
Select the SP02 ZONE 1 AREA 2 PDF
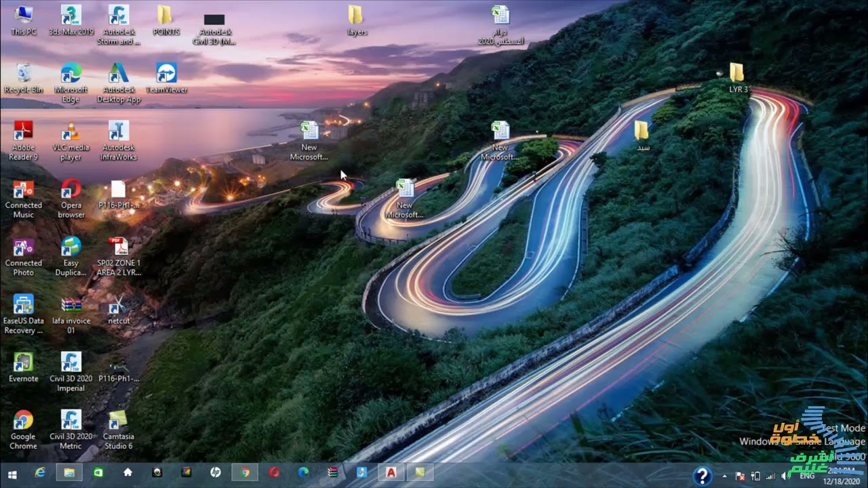tap(119, 256)
